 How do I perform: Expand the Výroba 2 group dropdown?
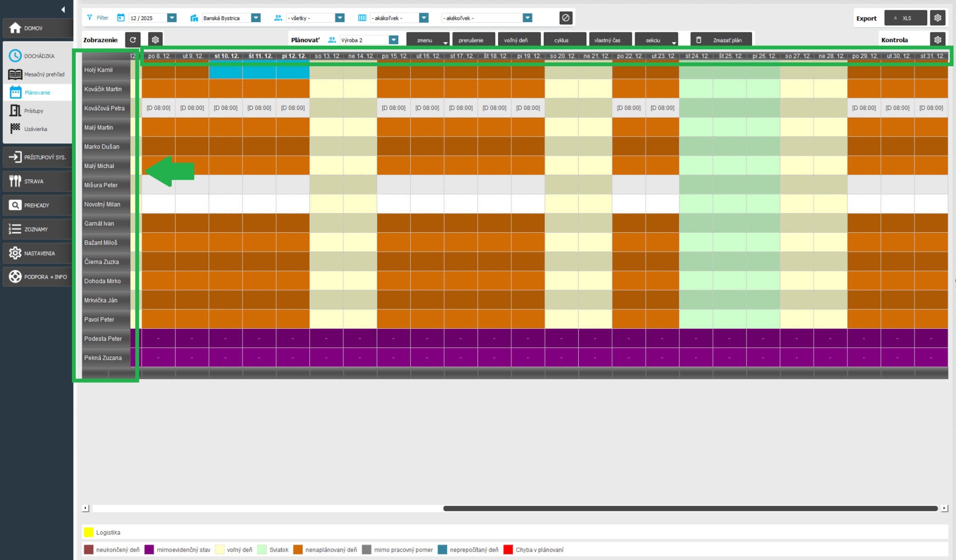[x=393, y=40]
